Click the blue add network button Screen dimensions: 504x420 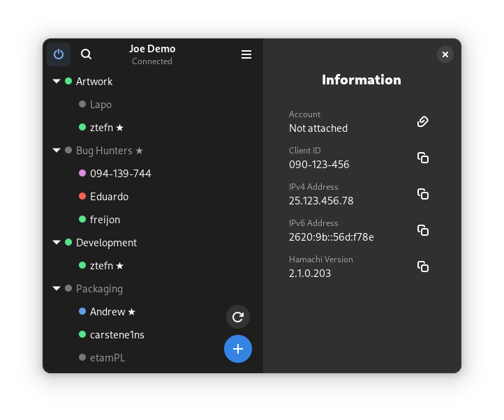238,349
